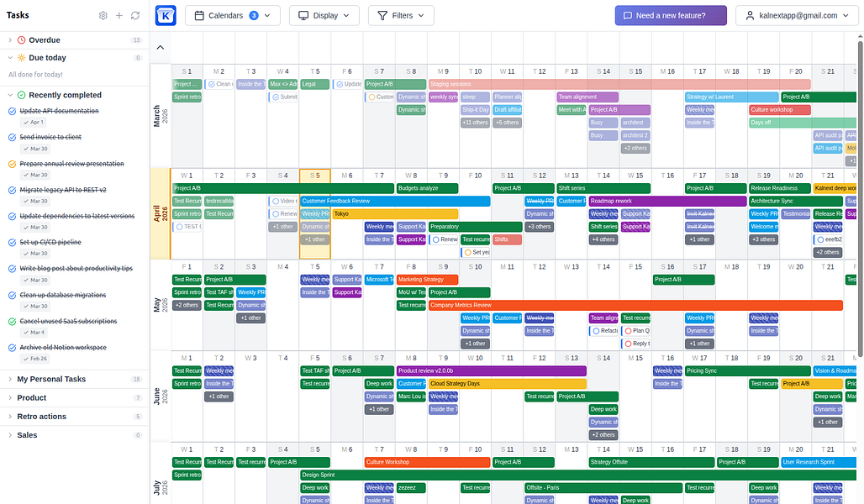Uncheck Cancel unused SaaS subscriptions task
Screen dimensions: 864x504
(12, 321)
